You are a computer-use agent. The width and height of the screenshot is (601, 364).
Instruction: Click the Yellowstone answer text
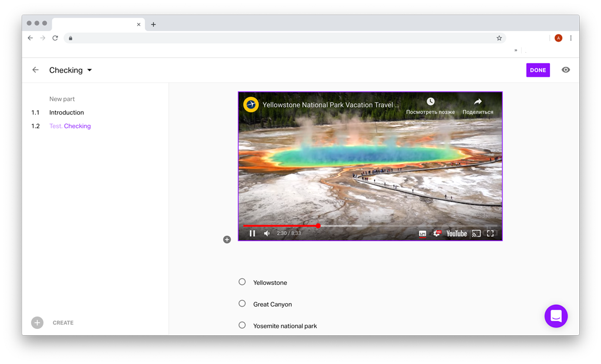[270, 283]
